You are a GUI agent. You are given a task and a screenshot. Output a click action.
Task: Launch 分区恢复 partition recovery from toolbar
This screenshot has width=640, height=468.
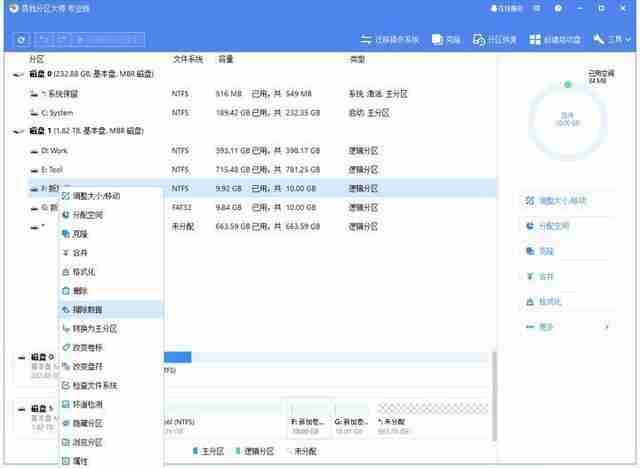tap(494, 40)
